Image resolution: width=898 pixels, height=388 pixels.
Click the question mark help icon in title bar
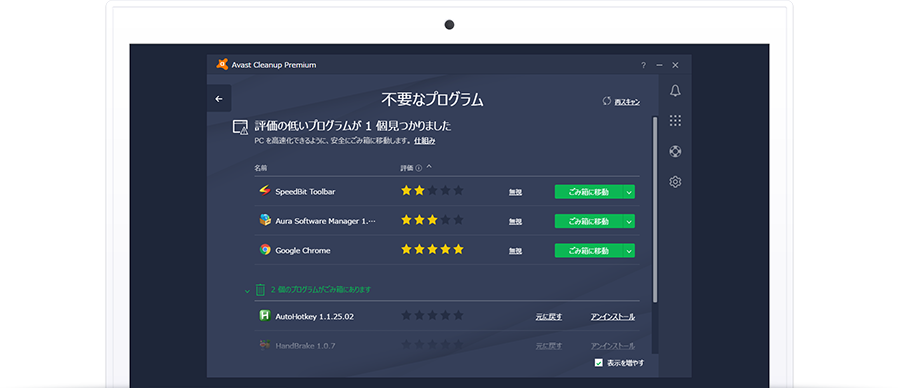point(643,65)
